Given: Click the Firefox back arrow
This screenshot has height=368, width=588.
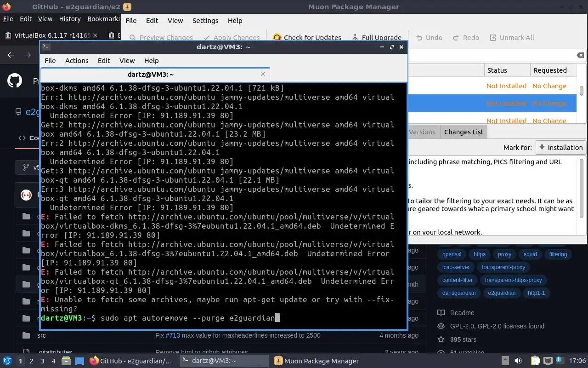Looking at the screenshot, I should click(x=11, y=55).
